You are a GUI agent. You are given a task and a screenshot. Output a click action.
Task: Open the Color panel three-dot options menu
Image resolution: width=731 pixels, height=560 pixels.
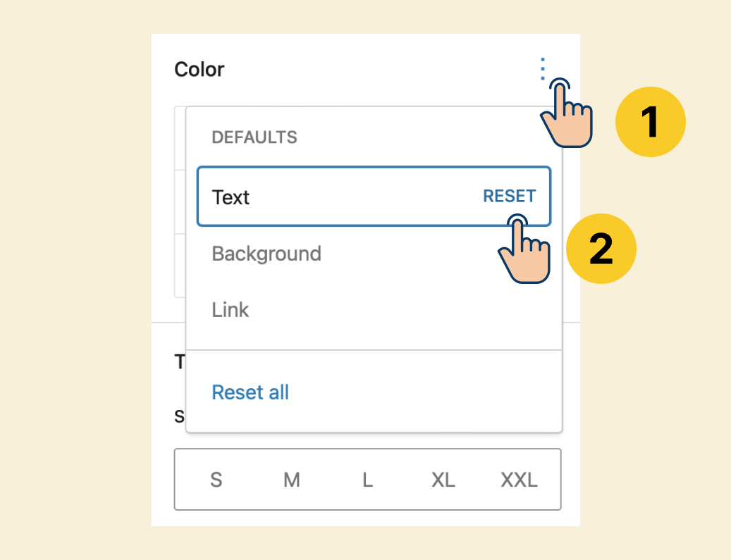click(542, 69)
